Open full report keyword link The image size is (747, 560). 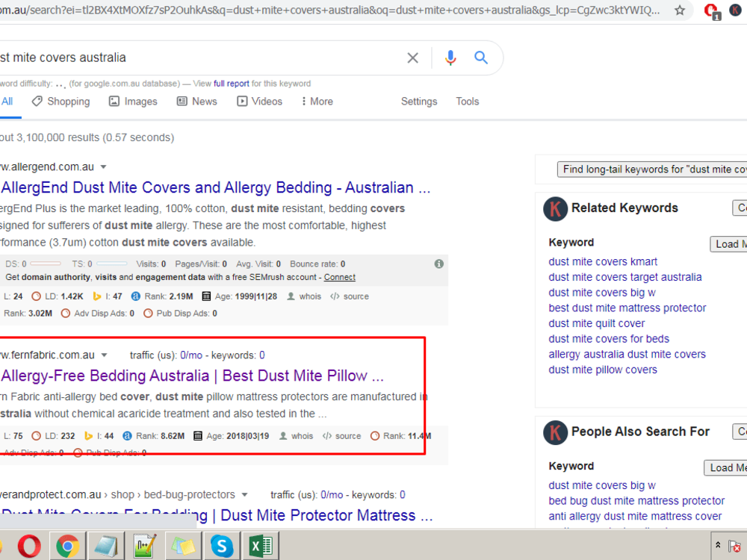pos(231,84)
